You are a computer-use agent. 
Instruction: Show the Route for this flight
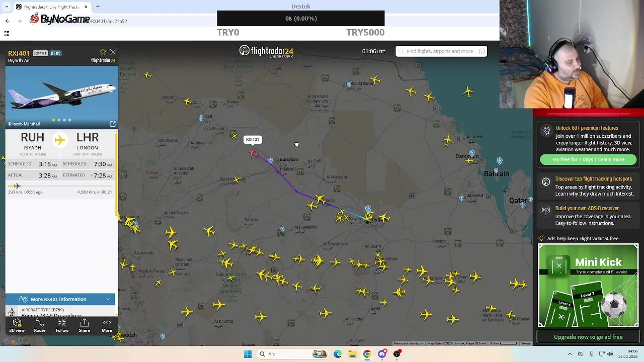click(x=39, y=325)
